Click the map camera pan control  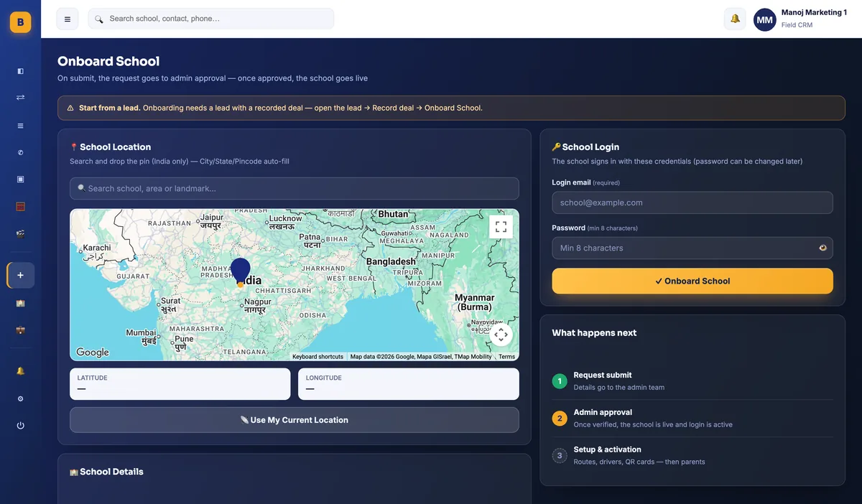pyautogui.click(x=501, y=335)
